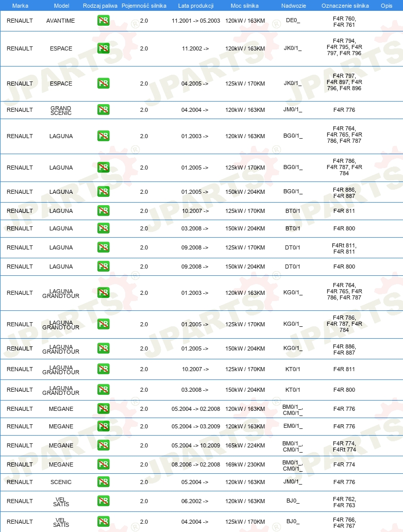The image size is (403, 532).
Task: Click body code EM0/1_
Action: click(293, 426)
